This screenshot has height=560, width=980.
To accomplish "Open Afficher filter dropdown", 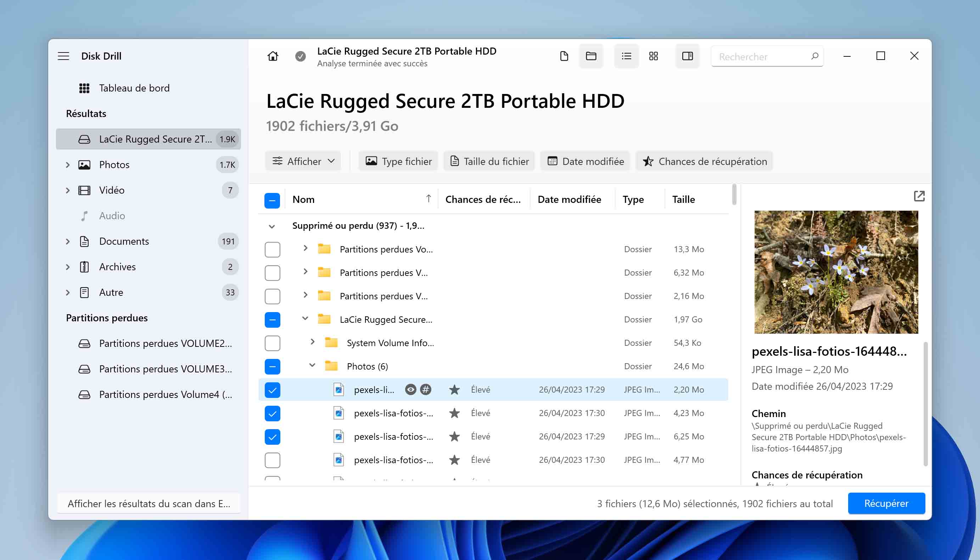I will [x=303, y=161].
